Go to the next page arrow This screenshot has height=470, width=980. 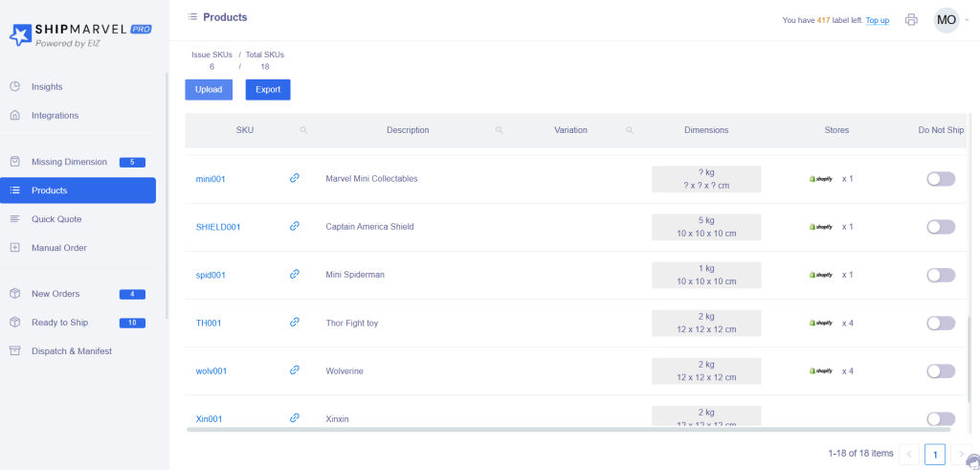click(x=961, y=454)
